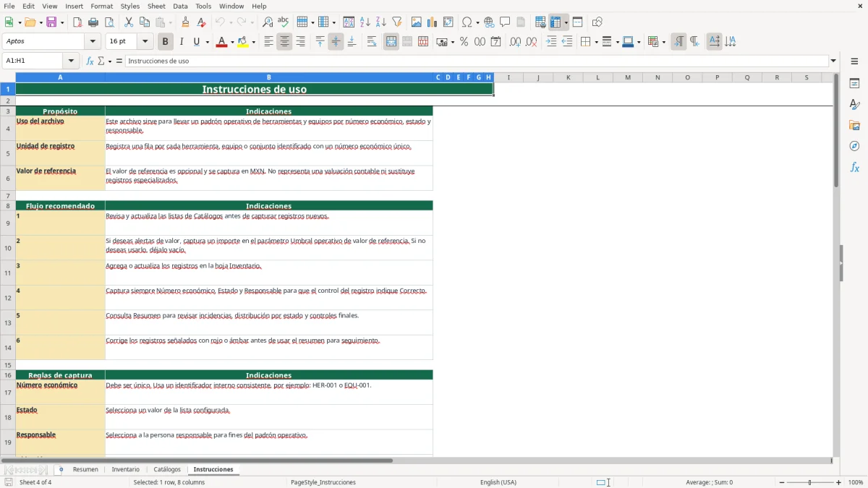The height and width of the screenshot is (488, 868).
Task: Open the Select Function dropdown arrow
Action: click(110, 61)
